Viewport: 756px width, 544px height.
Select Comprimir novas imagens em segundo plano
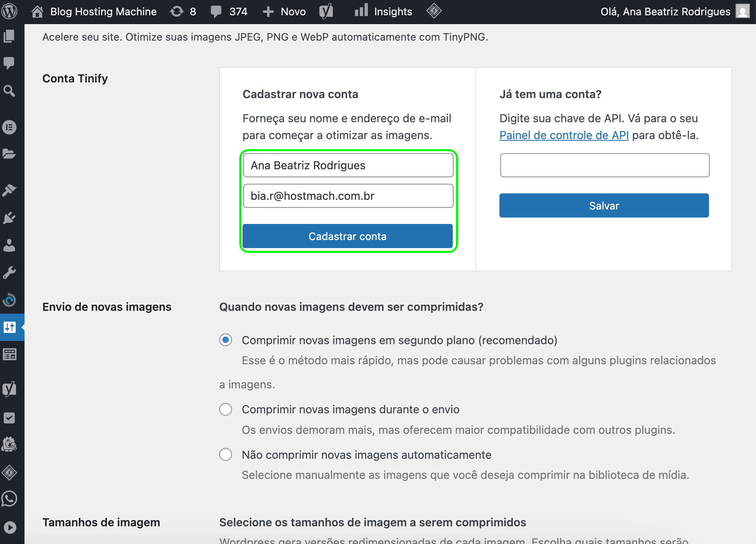226,340
